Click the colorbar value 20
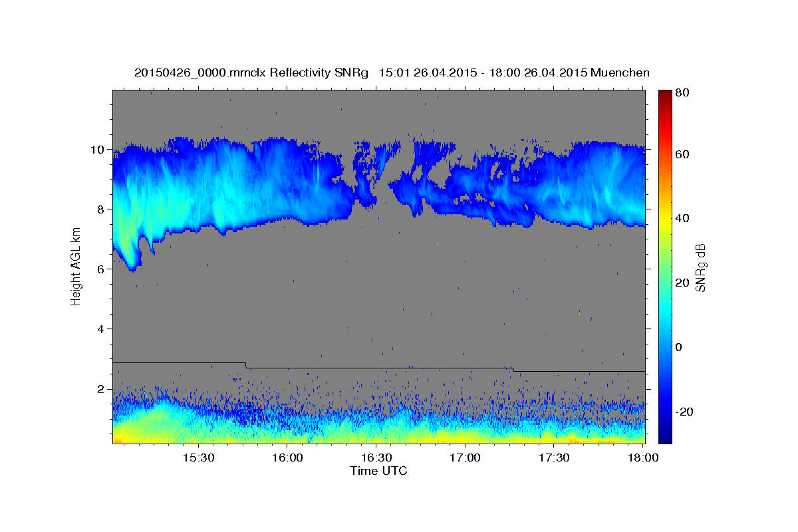Screen dimensions: 798x532 pos(682,283)
